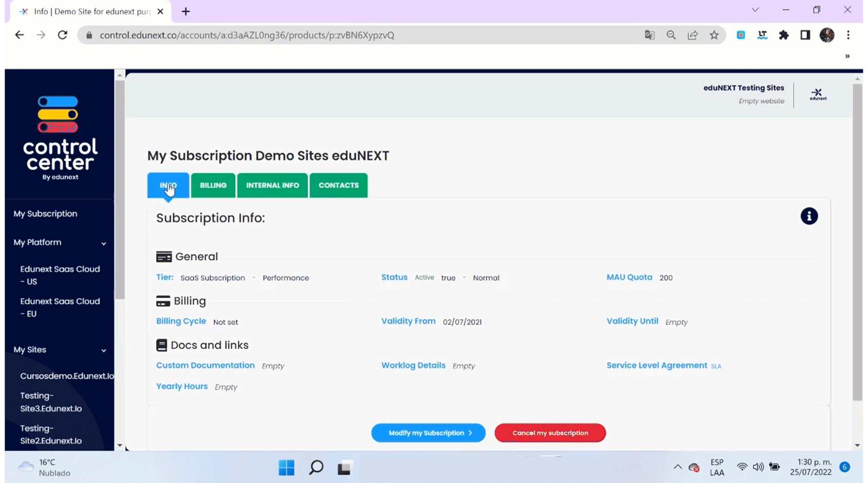The image size is (868, 483).
Task: Switch to the BILLING tab
Action: [x=213, y=185]
